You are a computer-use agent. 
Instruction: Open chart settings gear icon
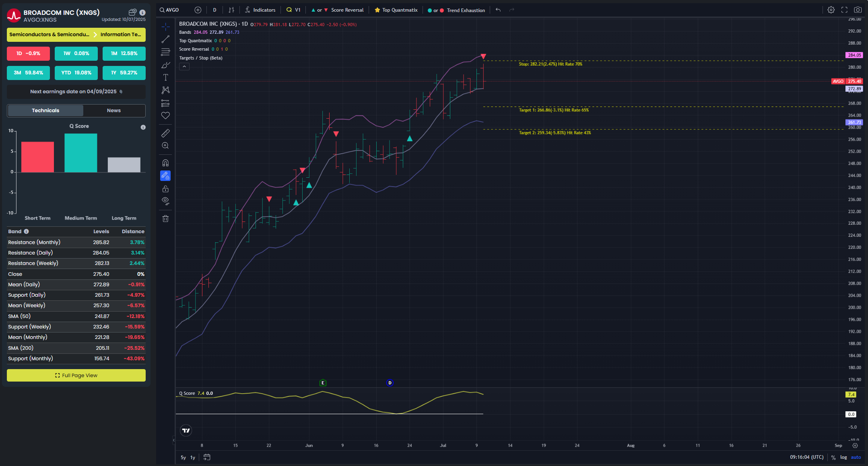pyautogui.click(x=831, y=10)
